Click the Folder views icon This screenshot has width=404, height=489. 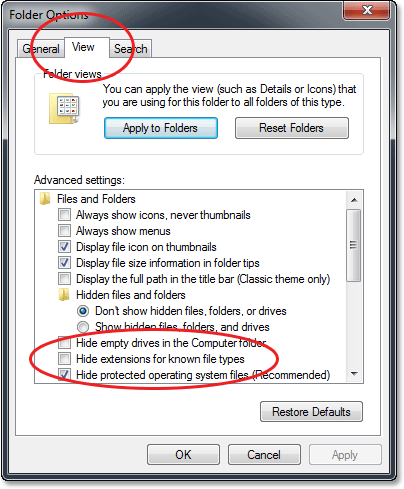64,108
